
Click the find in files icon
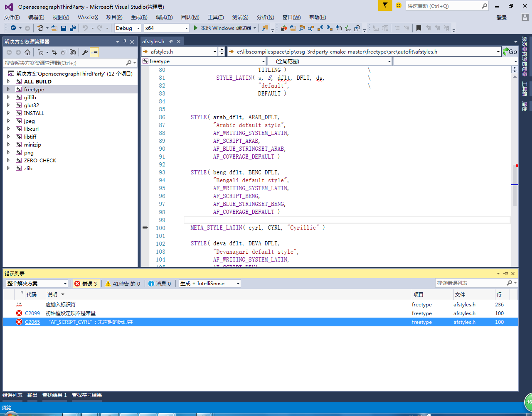point(265,28)
